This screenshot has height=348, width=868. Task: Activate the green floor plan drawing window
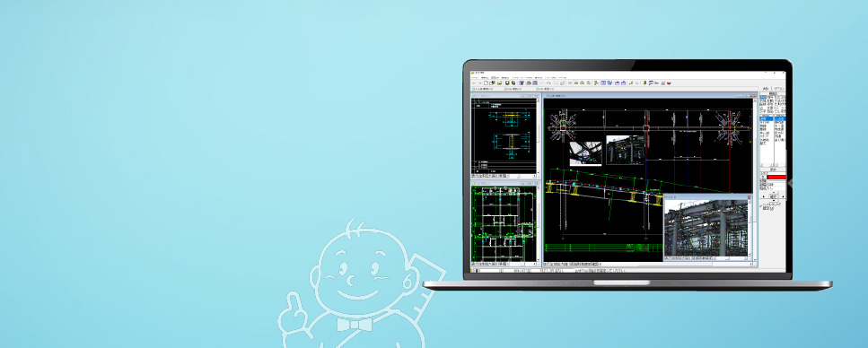504,224
